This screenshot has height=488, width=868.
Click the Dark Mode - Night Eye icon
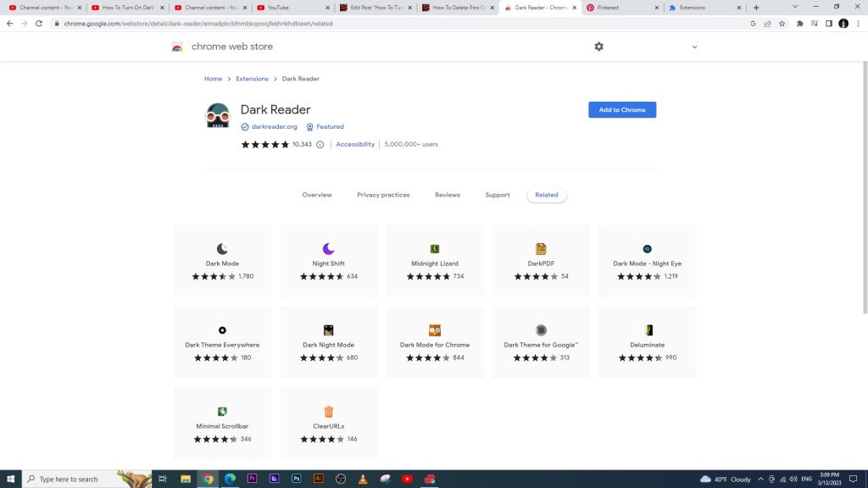[647, 248]
